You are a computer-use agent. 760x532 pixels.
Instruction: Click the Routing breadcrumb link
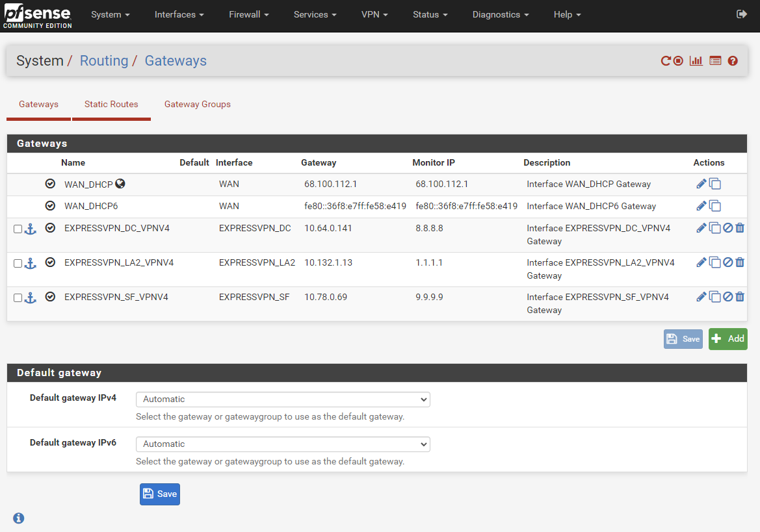pos(104,61)
